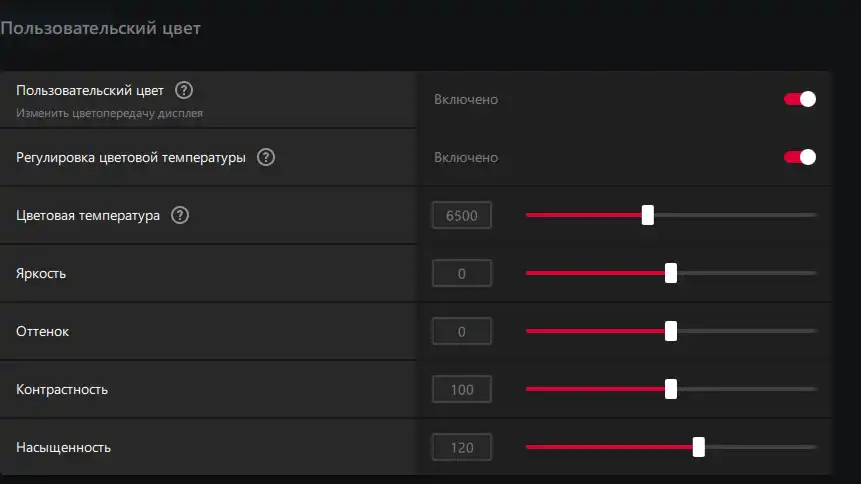The height and width of the screenshot is (484, 861).
Task: Grab the Оттенок slider thumb
Action: coord(671,331)
